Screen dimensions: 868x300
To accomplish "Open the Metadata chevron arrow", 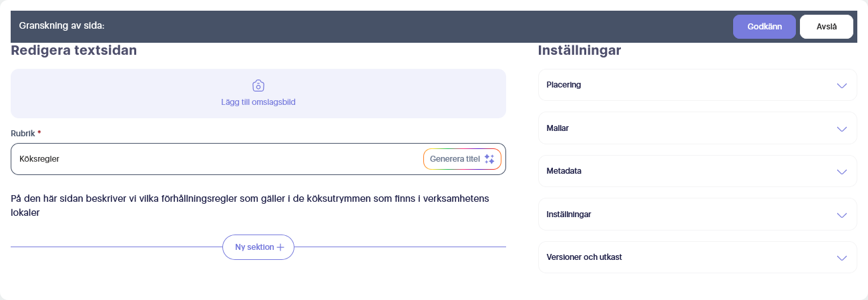I will pos(841,172).
